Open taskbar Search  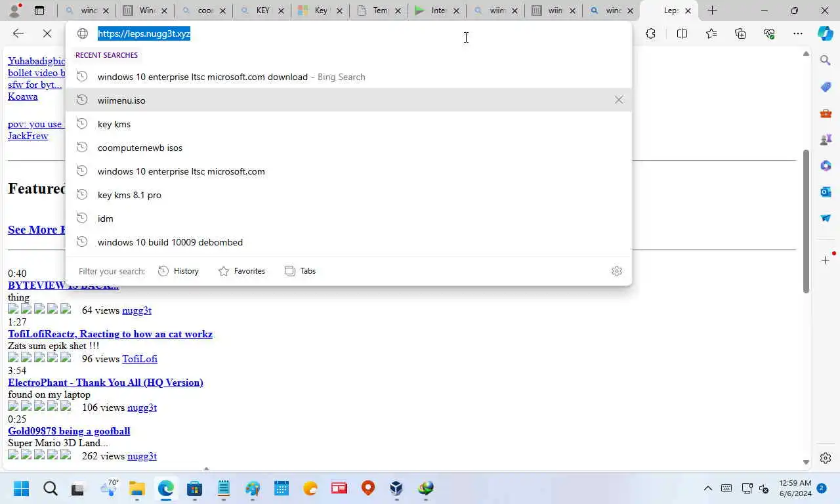coord(50,488)
